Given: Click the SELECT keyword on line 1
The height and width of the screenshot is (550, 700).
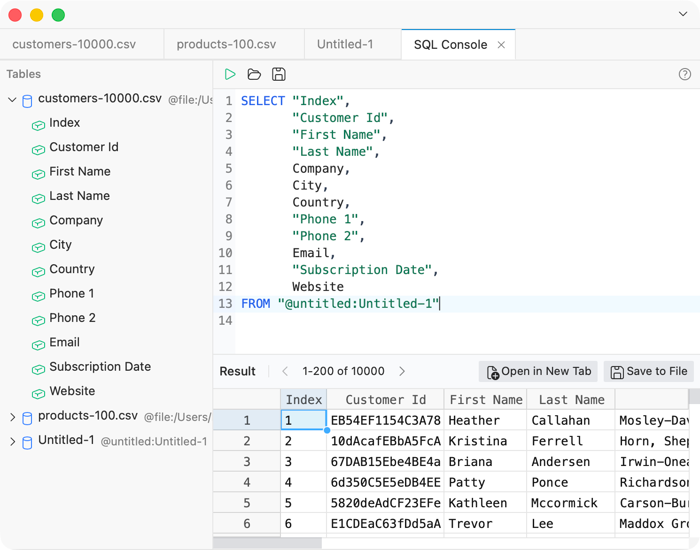Looking at the screenshot, I should click(x=263, y=101).
